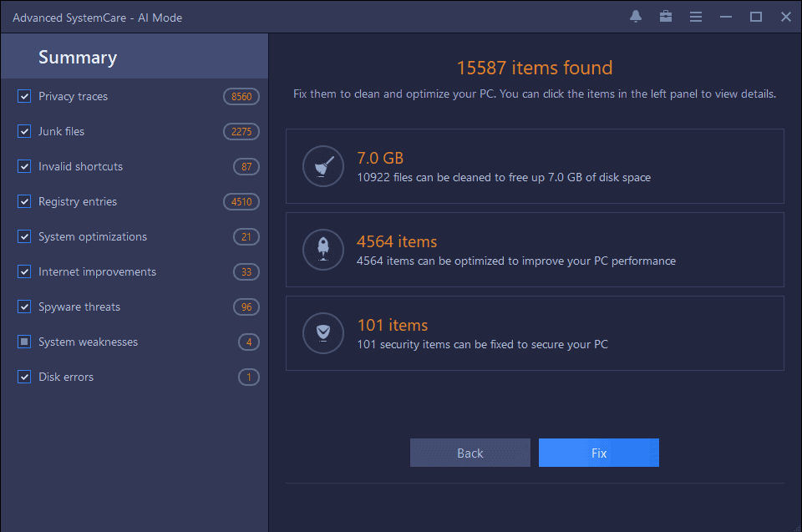802x532 pixels.
Task: Open the toolbox briefcase icon
Action: pyautogui.click(x=666, y=17)
